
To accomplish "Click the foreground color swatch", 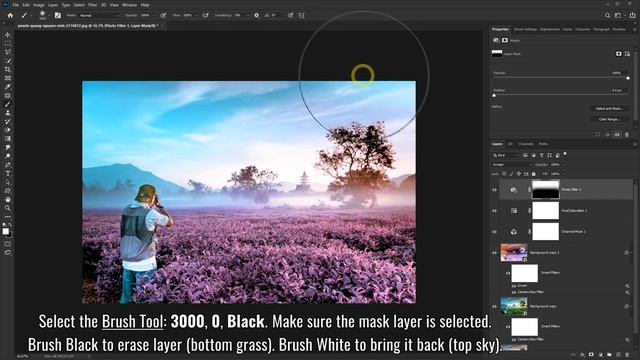I will (5, 231).
